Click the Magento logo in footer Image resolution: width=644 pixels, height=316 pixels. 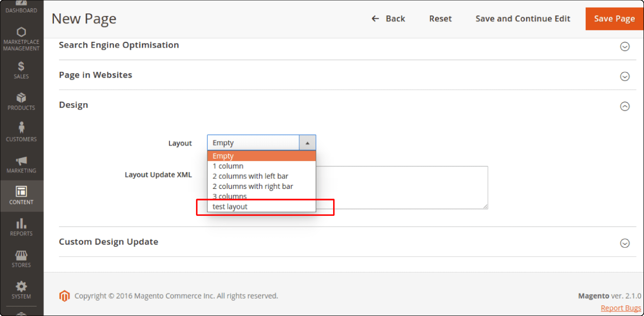[65, 296]
